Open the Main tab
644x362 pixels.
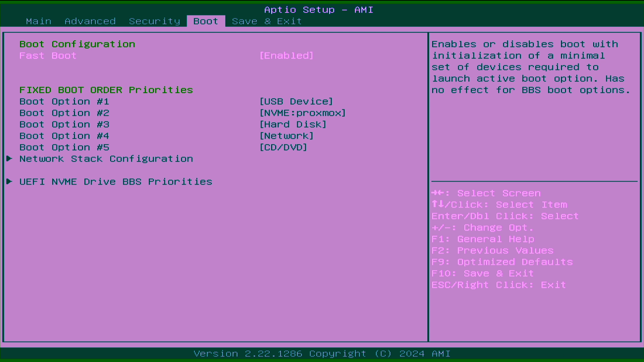pyautogui.click(x=39, y=21)
